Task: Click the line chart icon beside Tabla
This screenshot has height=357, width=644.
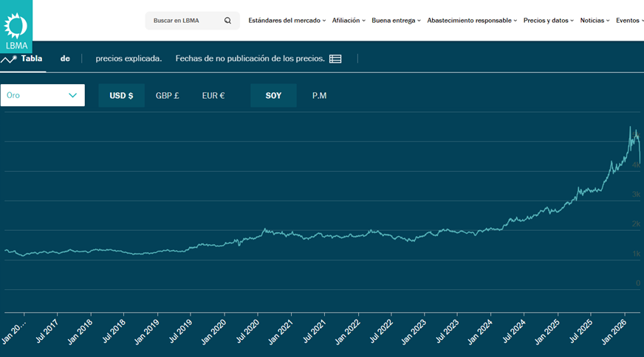Action: (x=9, y=59)
